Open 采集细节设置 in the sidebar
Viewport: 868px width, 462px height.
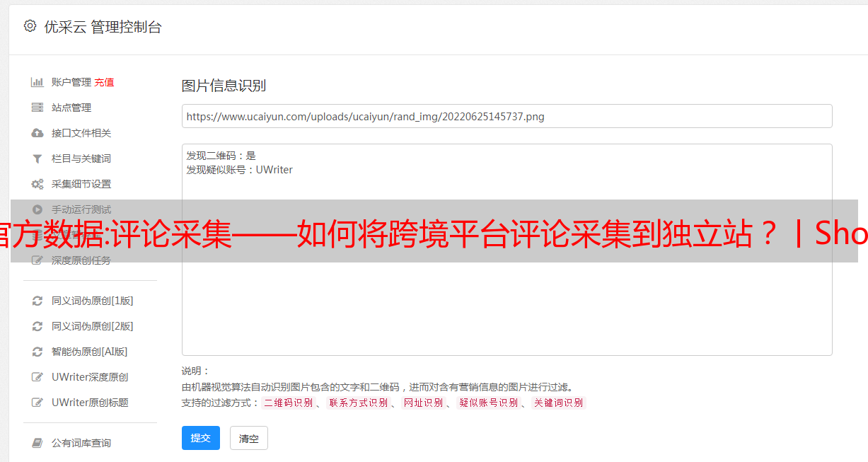coord(81,184)
